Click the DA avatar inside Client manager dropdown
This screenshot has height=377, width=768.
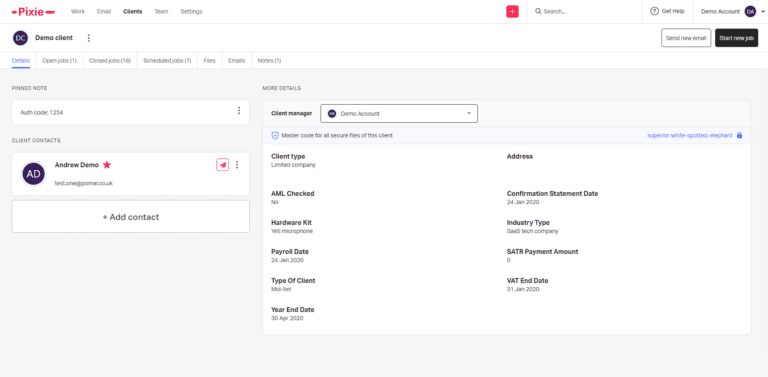(x=332, y=114)
